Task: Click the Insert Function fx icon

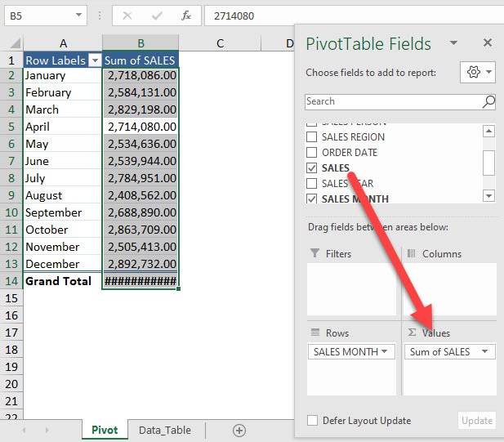Action: click(x=186, y=15)
